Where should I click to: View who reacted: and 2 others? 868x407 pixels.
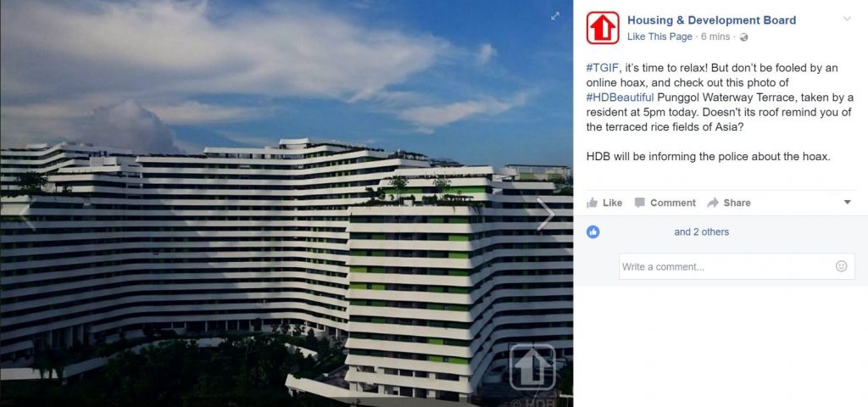pos(701,232)
